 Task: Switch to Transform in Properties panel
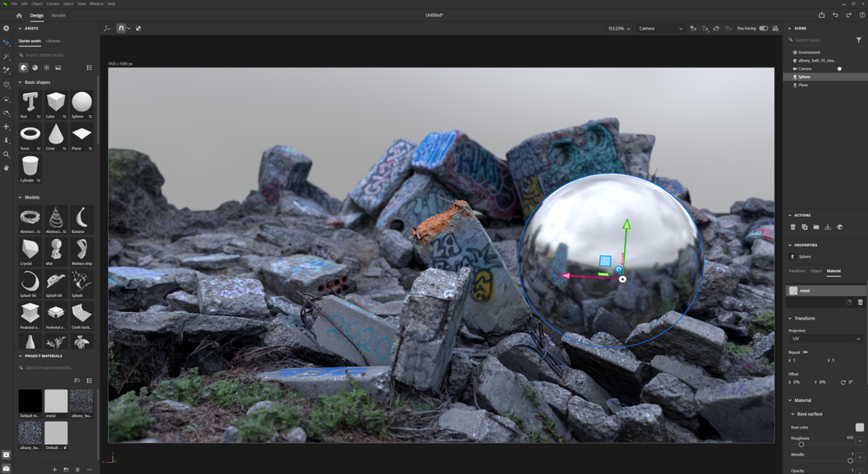point(796,271)
